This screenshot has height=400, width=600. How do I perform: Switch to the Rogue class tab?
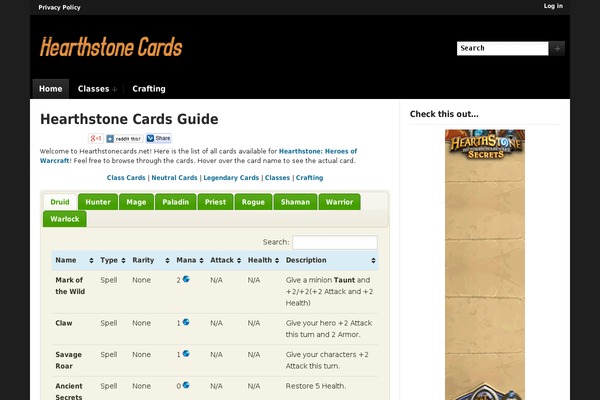click(x=253, y=202)
